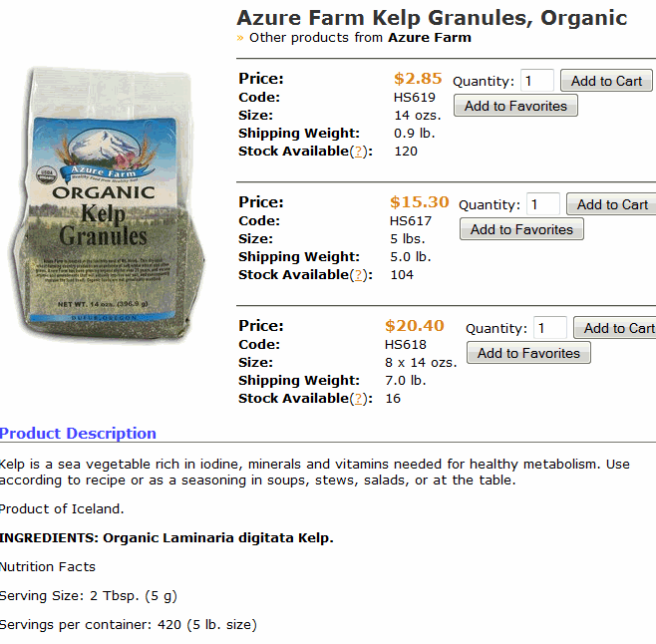The height and width of the screenshot is (644, 656).
Task: Click the Azure Farm brand link
Action: point(430,38)
